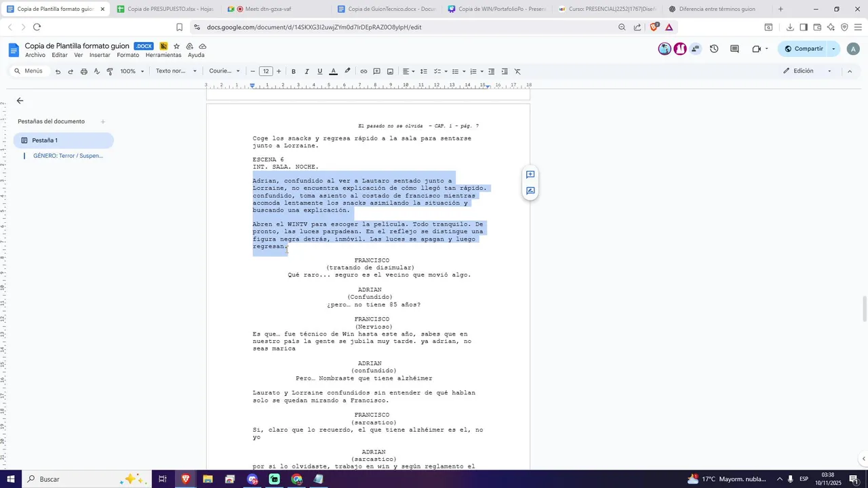Open the numbered list dropdown
This screenshot has height=488, width=868.
click(476, 71)
